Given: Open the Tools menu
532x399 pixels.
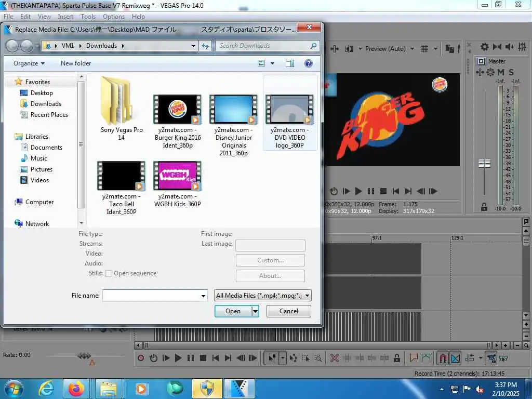Looking at the screenshot, I should coord(88,17).
